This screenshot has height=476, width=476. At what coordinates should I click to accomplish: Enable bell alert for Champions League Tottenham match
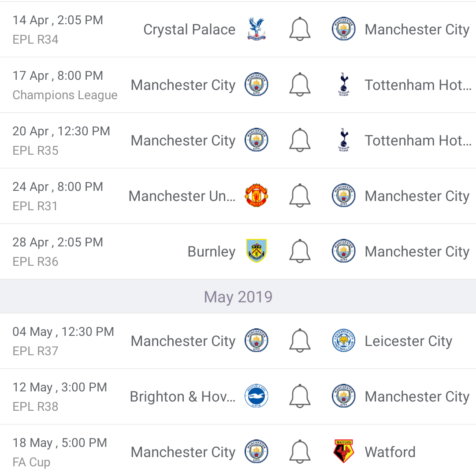click(300, 85)
